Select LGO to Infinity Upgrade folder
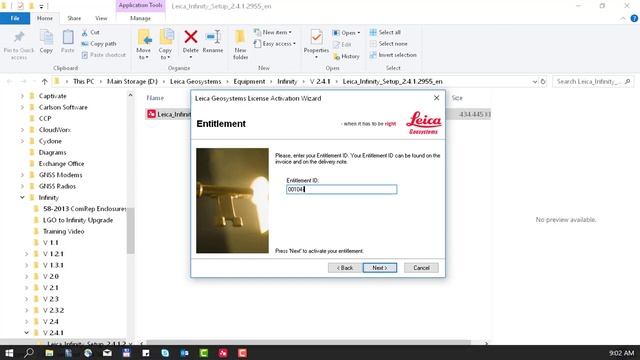 click(x=78, y=220)
